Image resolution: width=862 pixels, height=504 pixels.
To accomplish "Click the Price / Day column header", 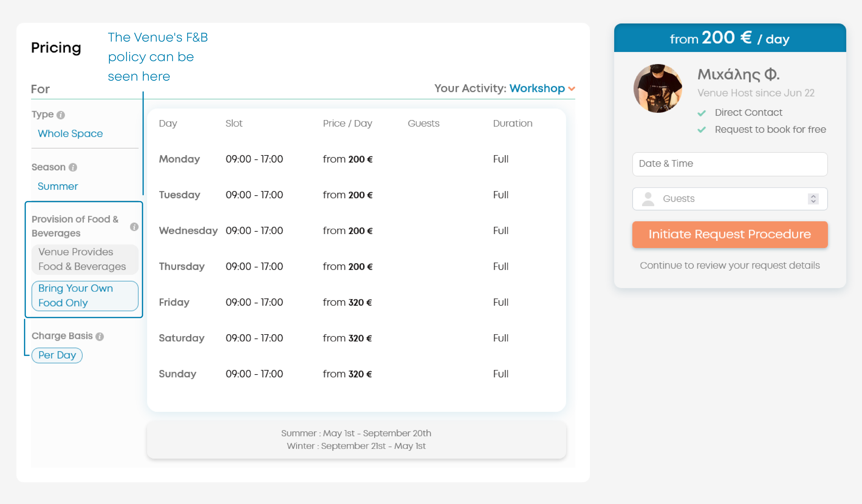I will tap(348, 124).
